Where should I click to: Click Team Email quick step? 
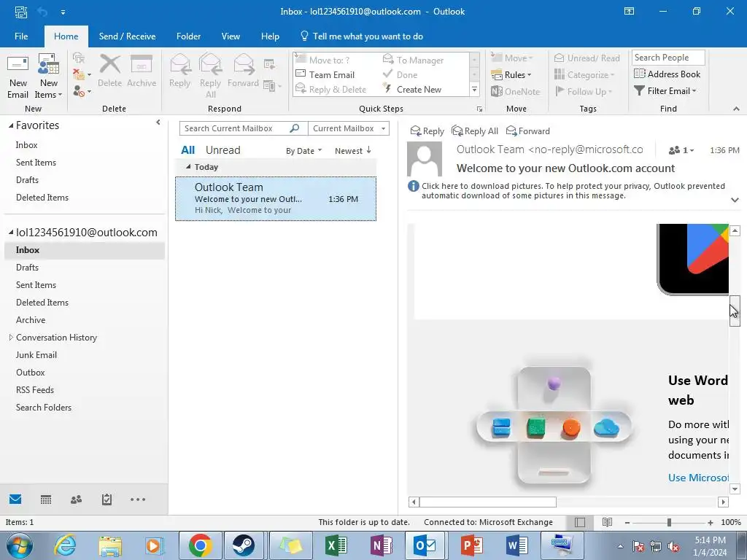325,75
